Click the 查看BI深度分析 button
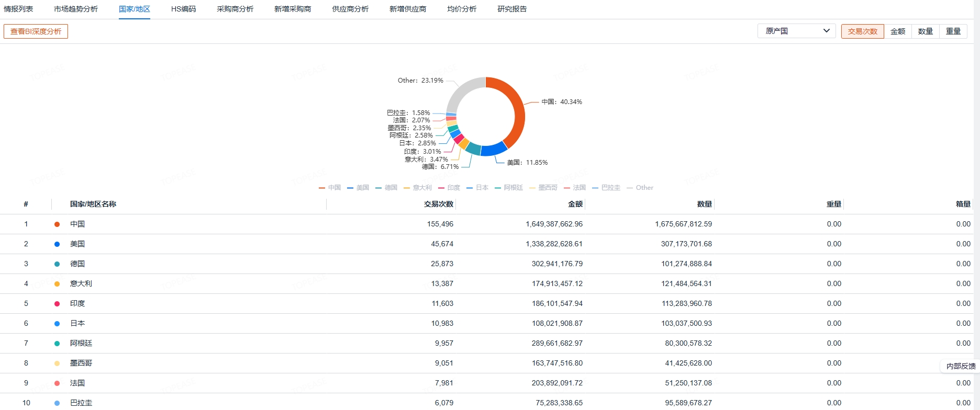Viewport: 980px width, 410px height. click(x=36, y=31)
